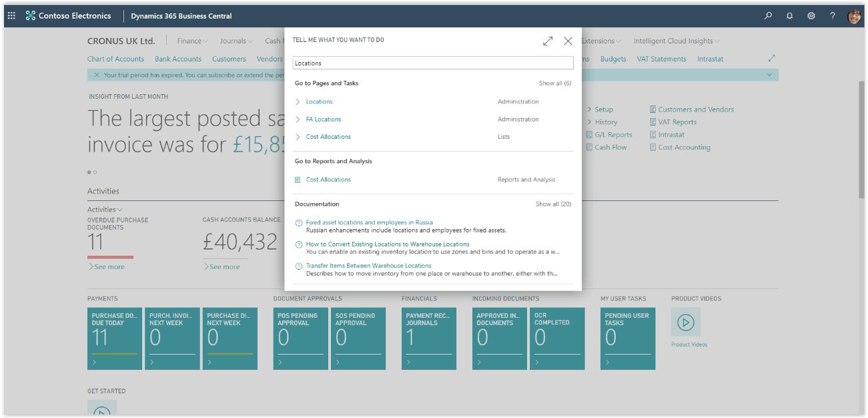Click the Cost Accounting report icon
The height and width of the screenshot is (418, 868).
pyautogui.click(x=653, y=148)
